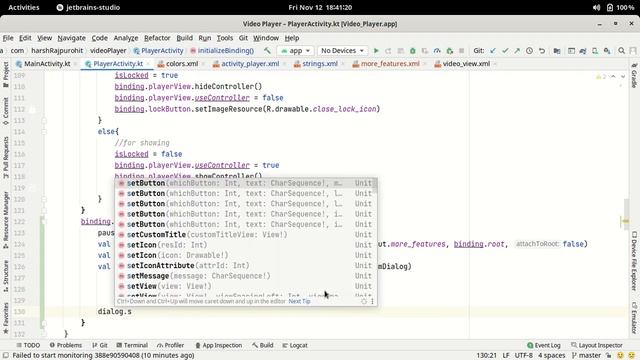
Task: Go to next highlighted error arrow
Action: [623, 77]
